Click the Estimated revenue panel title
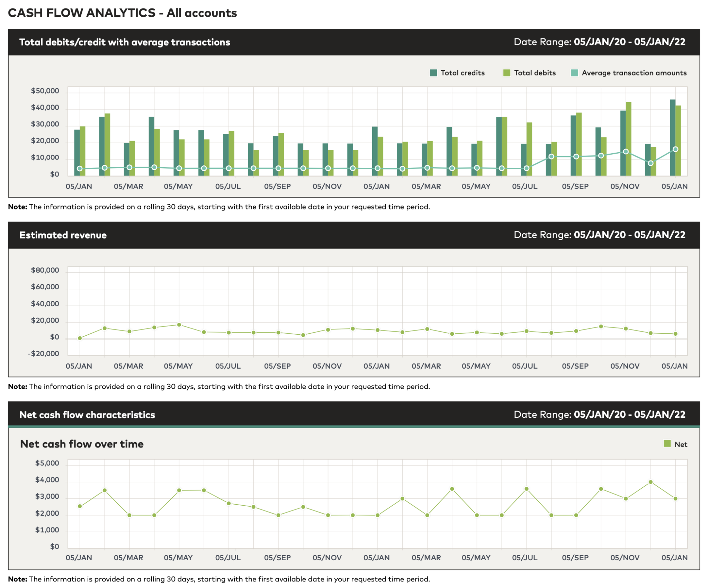Image resolution: width=709 pixels, height=588 pixels. (x=63, y=235)
